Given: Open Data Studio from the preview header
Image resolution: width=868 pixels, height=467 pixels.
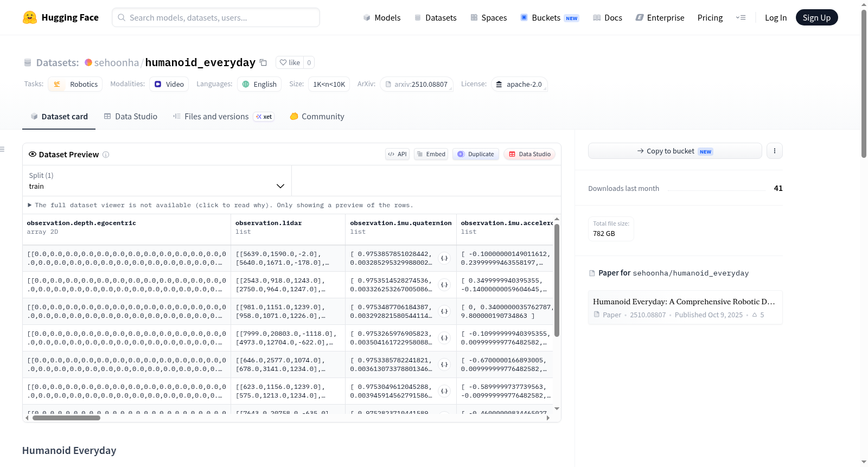Looking at the screenshot, I should 529,154.
